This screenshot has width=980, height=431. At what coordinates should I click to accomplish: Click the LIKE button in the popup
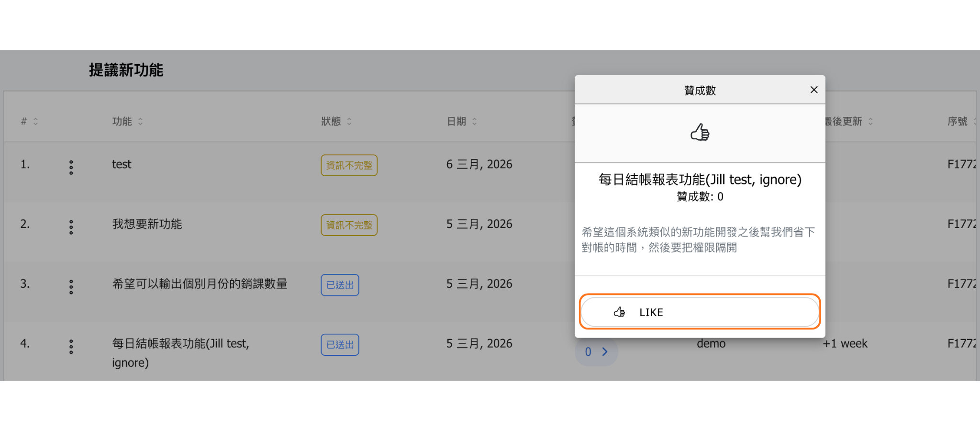(x=699, y=312)
